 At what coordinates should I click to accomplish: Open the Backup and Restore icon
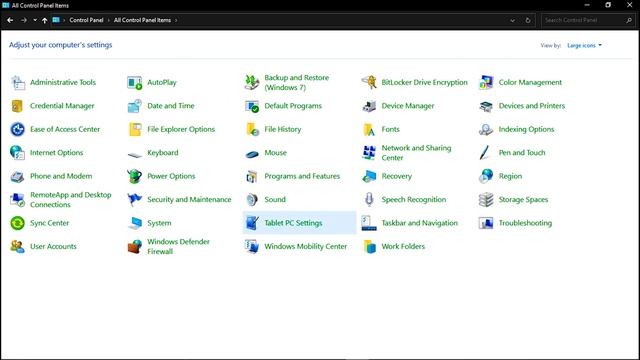[252, 82]
